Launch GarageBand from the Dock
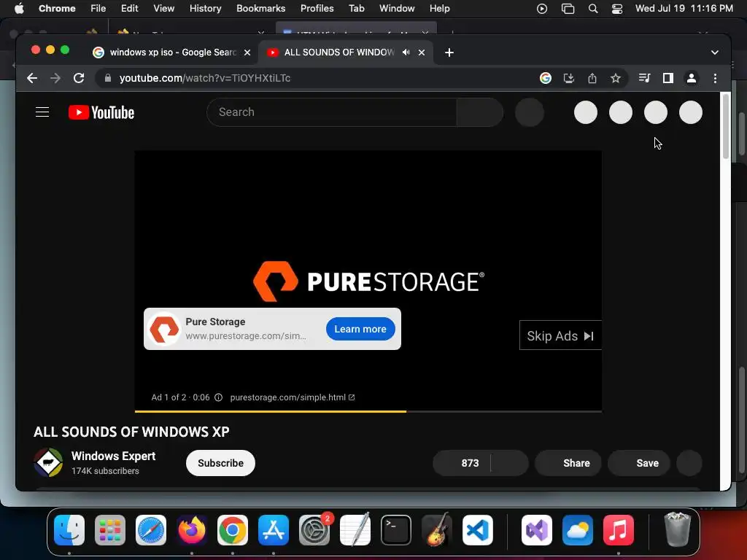The width and height of the screenshot is (747, 560). [437, 530]
